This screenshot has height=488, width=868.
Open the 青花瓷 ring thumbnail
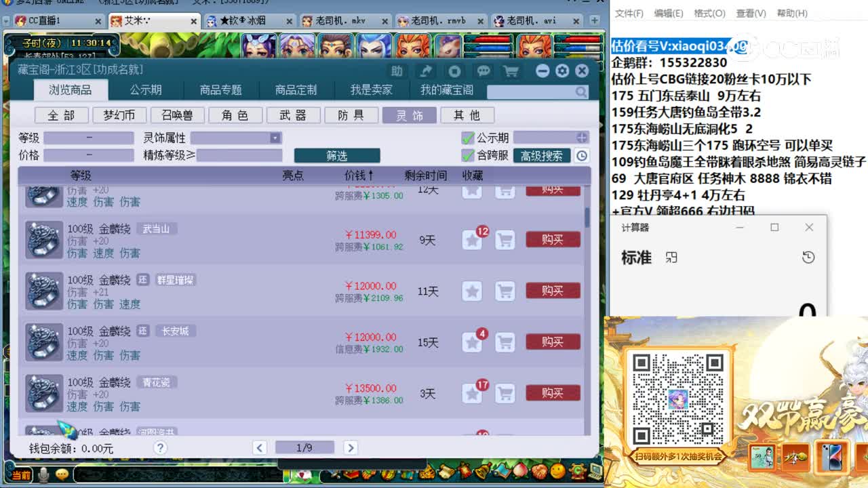pyautogui.click(x=44, y=393)
